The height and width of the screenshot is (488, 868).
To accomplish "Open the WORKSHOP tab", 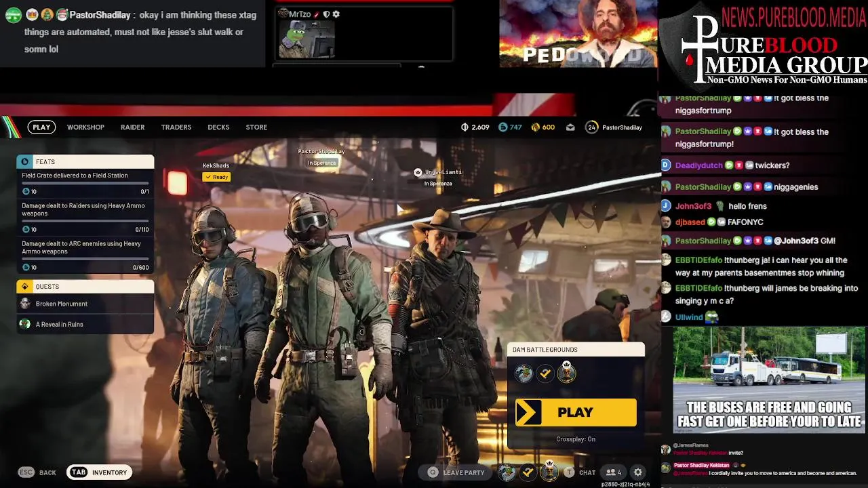I will 85,127.
